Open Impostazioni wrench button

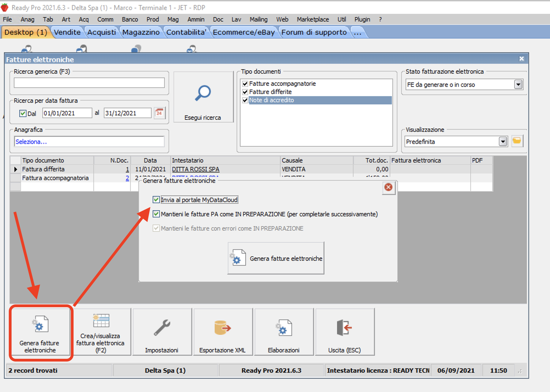(162, 332)
